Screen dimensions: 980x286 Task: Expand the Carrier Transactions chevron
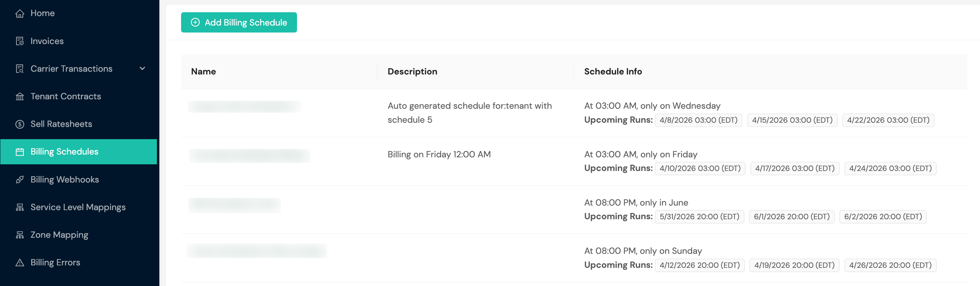point(142,69)
